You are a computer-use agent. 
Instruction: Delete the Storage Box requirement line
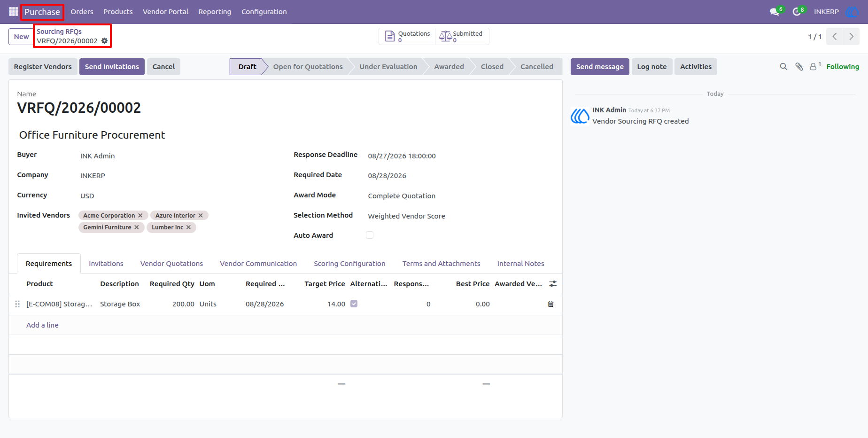550,304
